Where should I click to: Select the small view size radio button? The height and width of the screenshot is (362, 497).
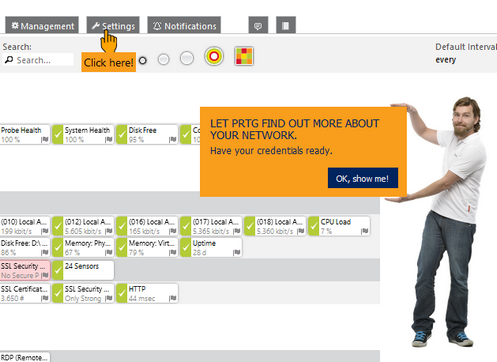(x=163, y=59)
